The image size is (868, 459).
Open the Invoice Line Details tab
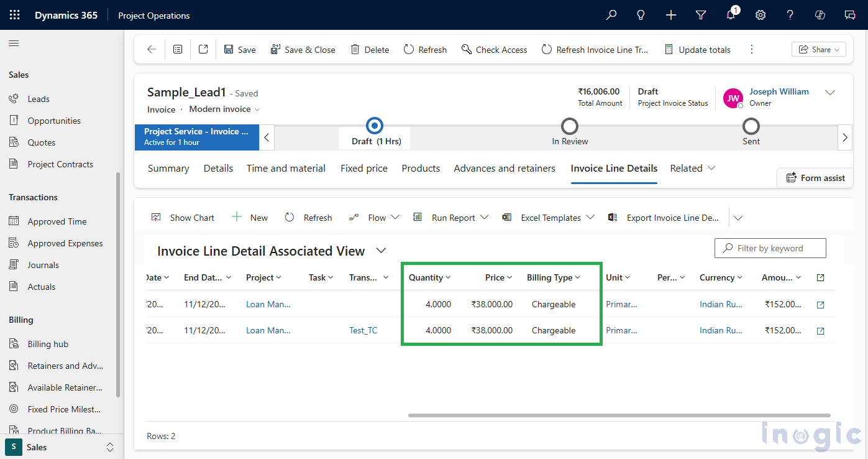click(x=613, y=168)
